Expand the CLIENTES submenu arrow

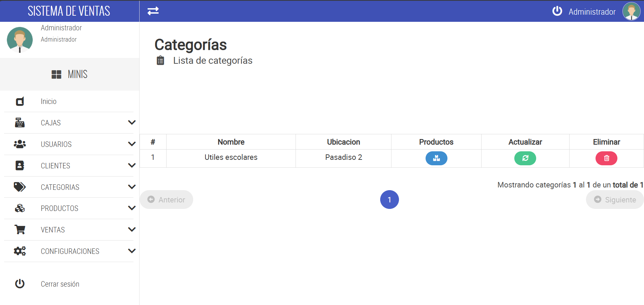(132, 165)
